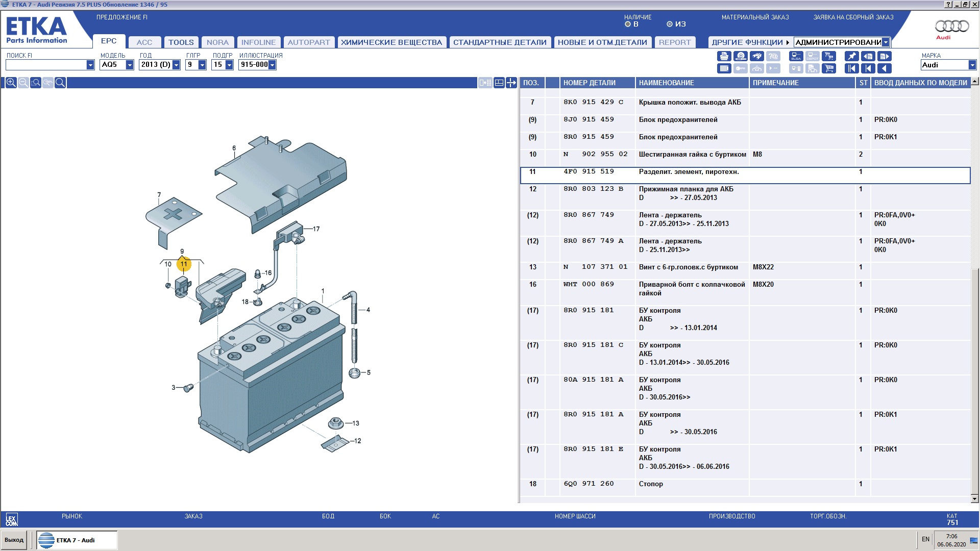Image resolution: width=980 pixels, height=551 pixels.
Task: Click the split layout window icon
Action: click(499, 83)
